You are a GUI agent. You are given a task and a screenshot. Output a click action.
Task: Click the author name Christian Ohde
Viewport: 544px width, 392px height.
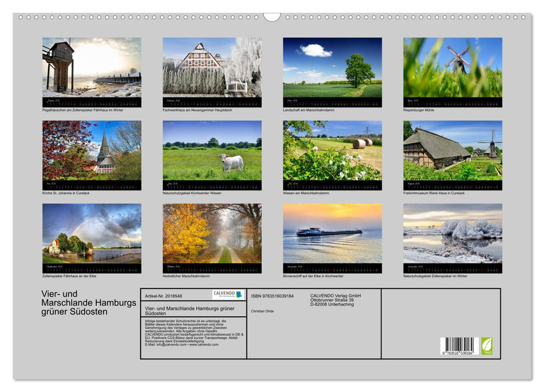[262, 311]
